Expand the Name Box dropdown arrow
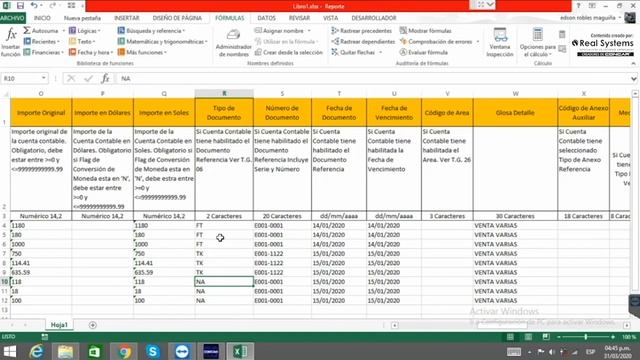 44,78
